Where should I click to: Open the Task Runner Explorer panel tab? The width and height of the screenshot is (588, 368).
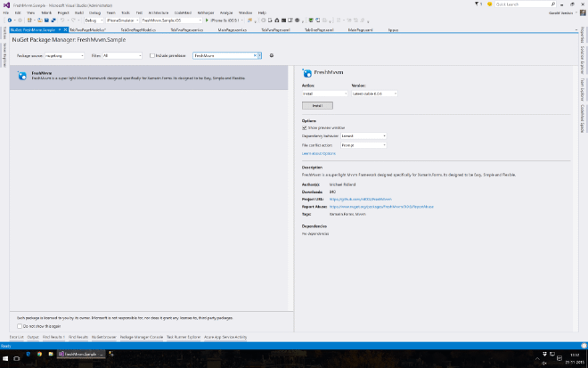(184, 337)
